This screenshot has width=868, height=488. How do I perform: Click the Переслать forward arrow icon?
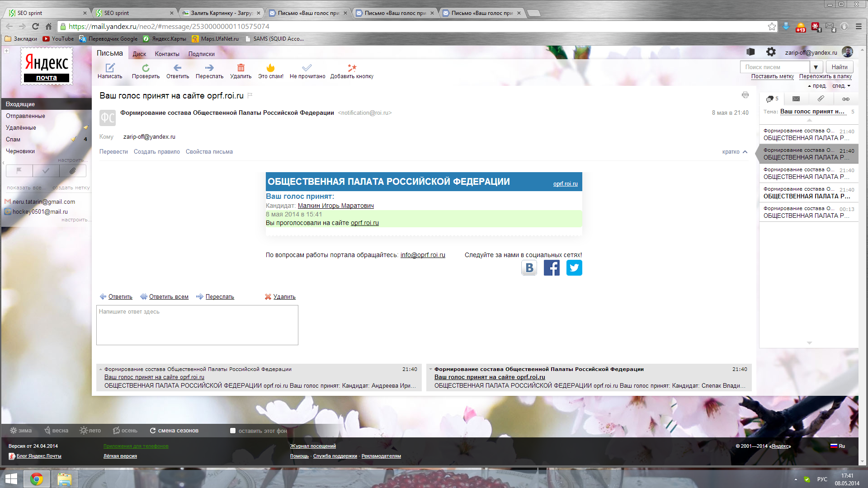pyautogui.click(x=209, y=68)
